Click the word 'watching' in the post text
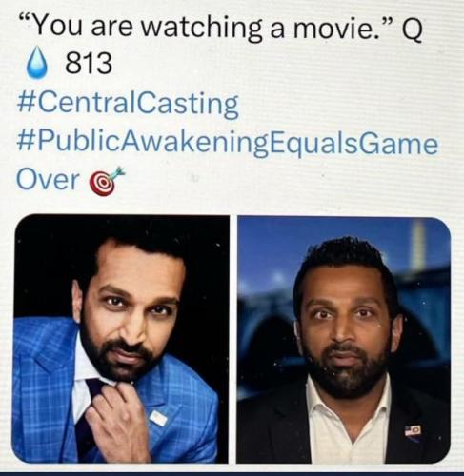The height and width of the screenshot is (476, 464). point(202,30)
